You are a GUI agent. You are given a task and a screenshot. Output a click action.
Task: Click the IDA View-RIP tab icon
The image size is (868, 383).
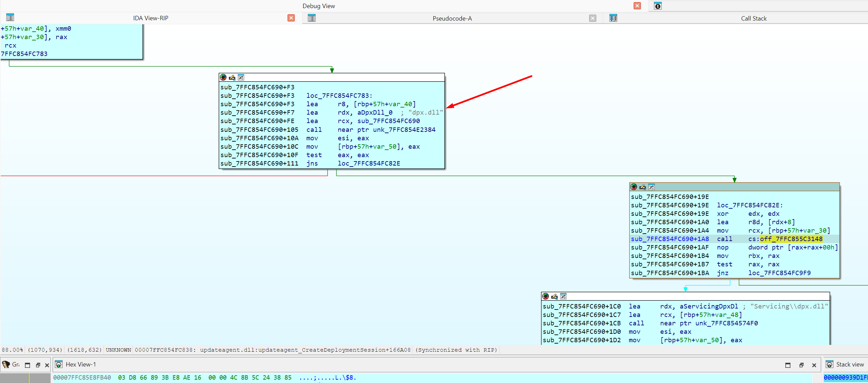(x=10, y=18)
